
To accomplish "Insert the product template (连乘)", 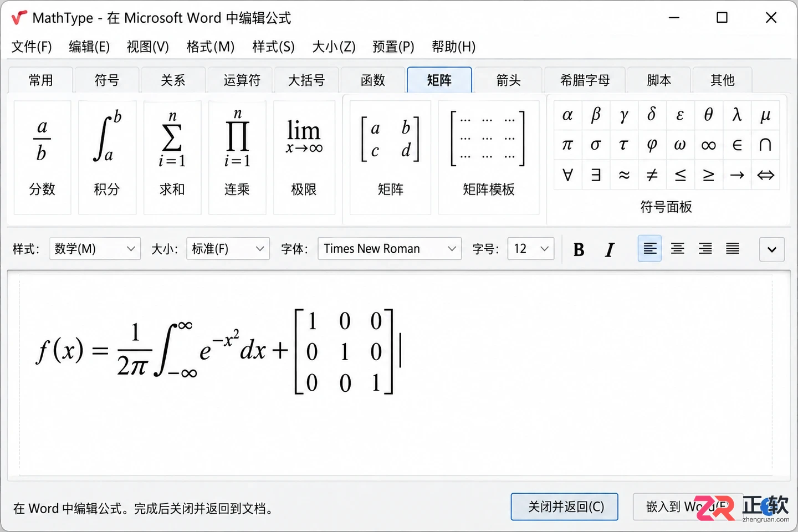I will click(237, 157).
